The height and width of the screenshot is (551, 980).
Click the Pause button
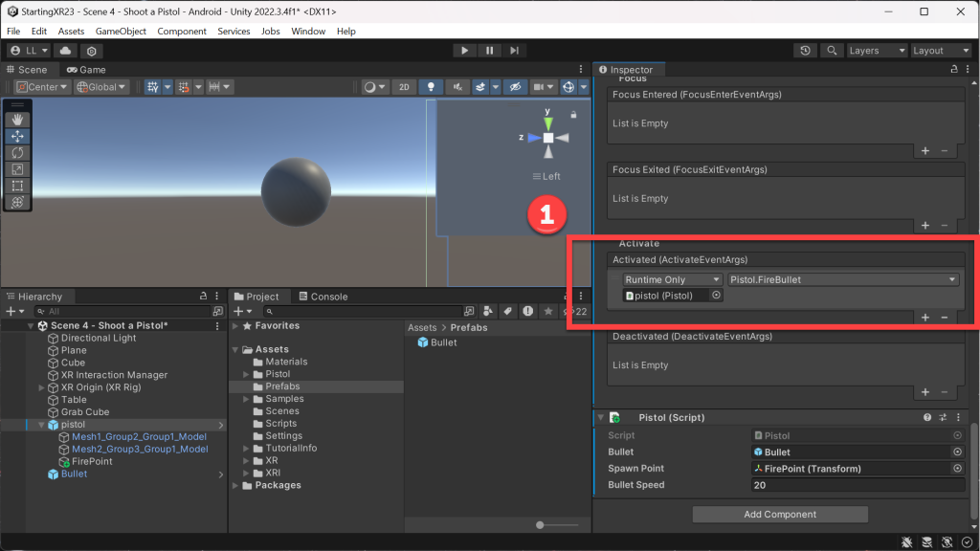[489, 51]
